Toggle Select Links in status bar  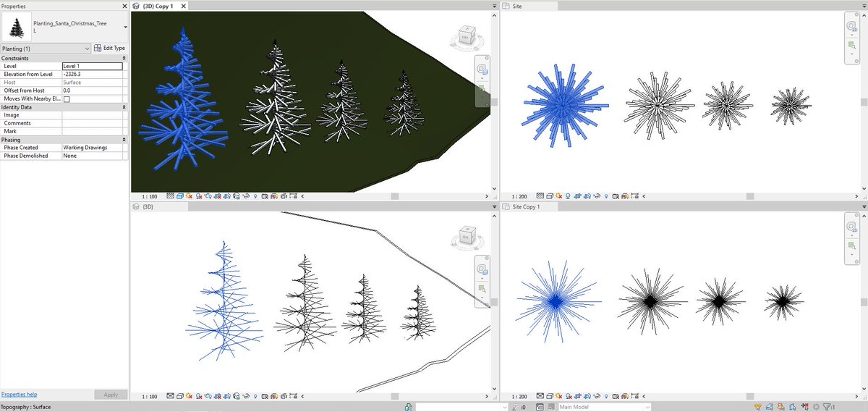tap(758, 407)
